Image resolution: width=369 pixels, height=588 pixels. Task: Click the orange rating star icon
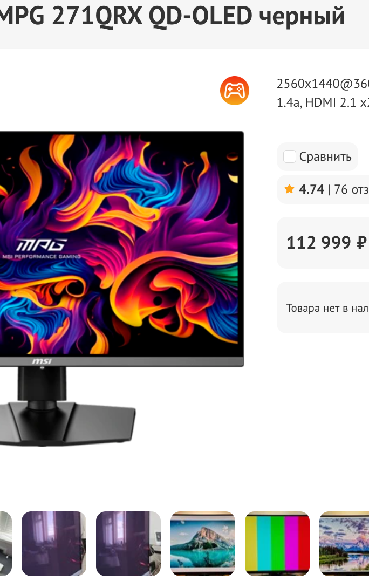coord(289,189)
